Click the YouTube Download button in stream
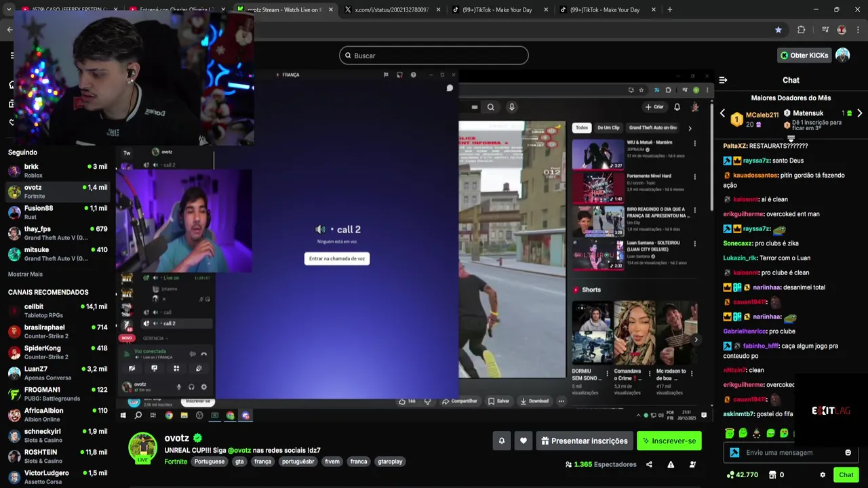 click(x=534, y=401)
